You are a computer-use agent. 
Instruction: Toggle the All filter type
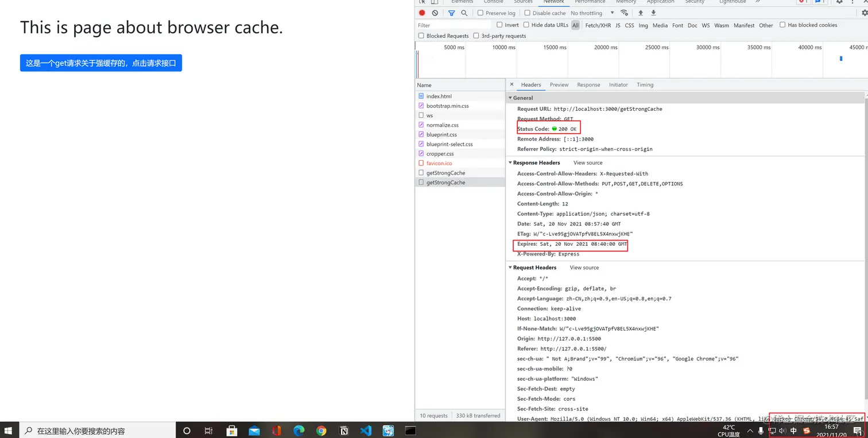point(575,25)
